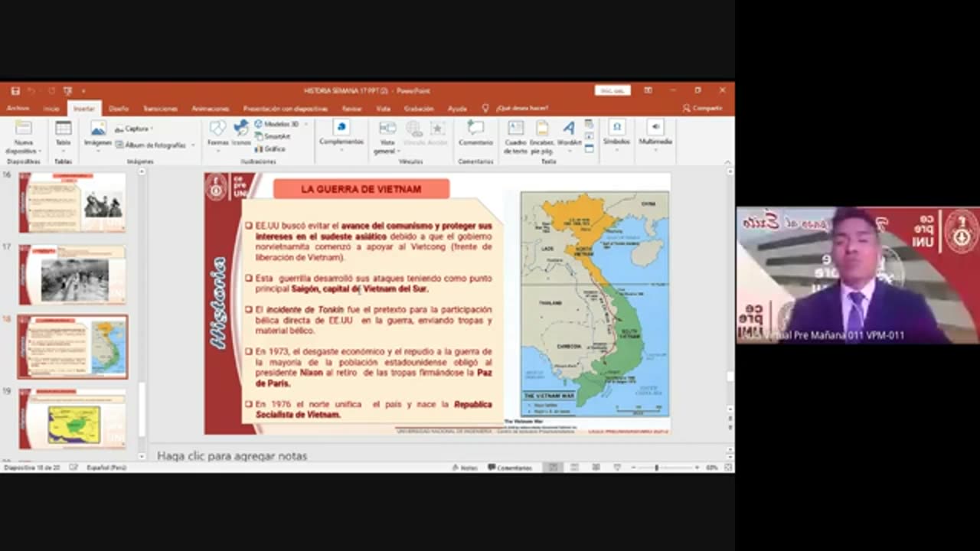Select slide 19 thumbnail with yellow map
The image size is (980, 551).
point(73,419)
